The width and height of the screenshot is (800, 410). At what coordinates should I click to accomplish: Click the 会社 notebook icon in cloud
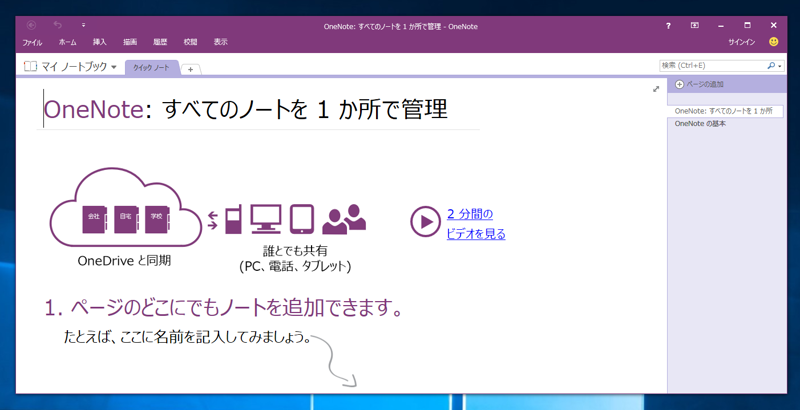(x=95, y=219)
